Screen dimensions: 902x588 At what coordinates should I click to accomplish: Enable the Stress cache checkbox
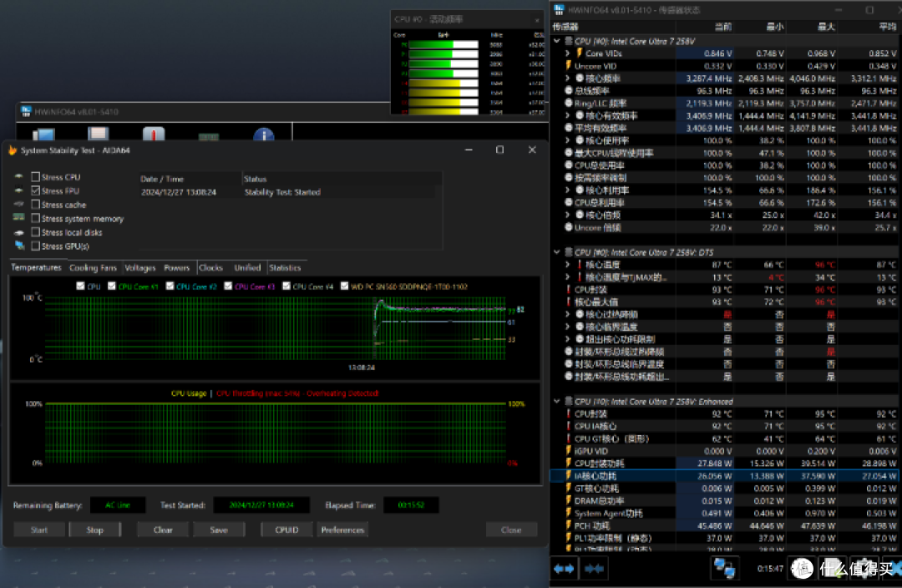click(36, 205)
